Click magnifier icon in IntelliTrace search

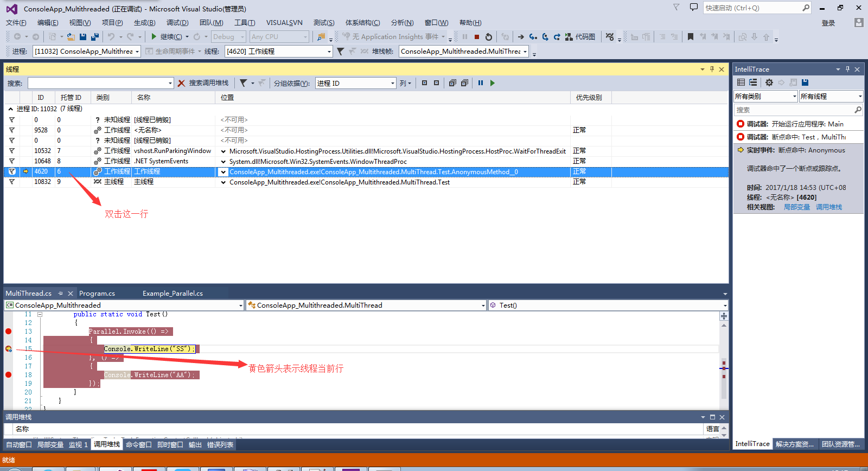tap(858, 110)
